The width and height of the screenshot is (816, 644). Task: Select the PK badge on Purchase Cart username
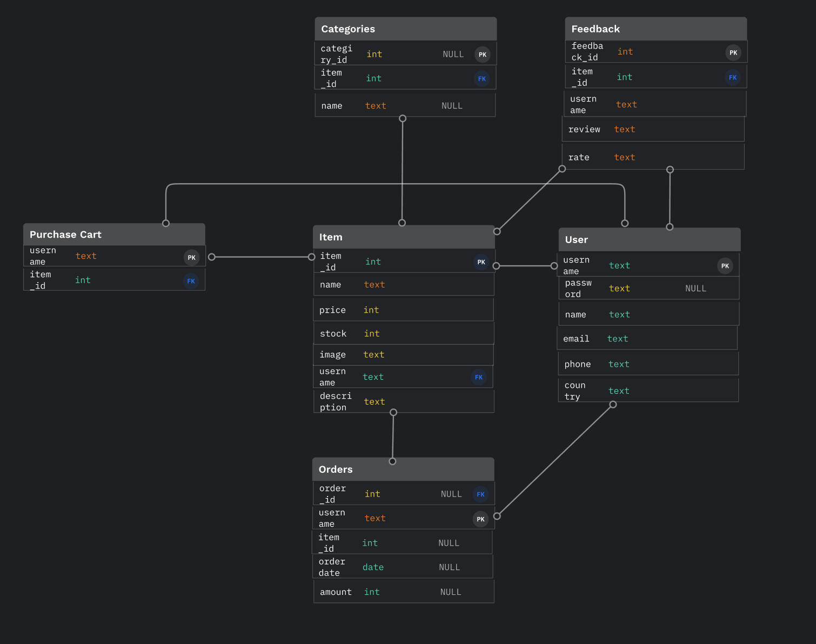click(191, 257)
